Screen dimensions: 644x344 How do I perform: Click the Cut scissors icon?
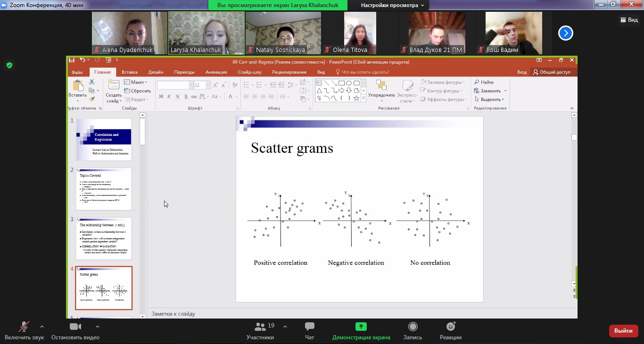(x=92, y=82)
